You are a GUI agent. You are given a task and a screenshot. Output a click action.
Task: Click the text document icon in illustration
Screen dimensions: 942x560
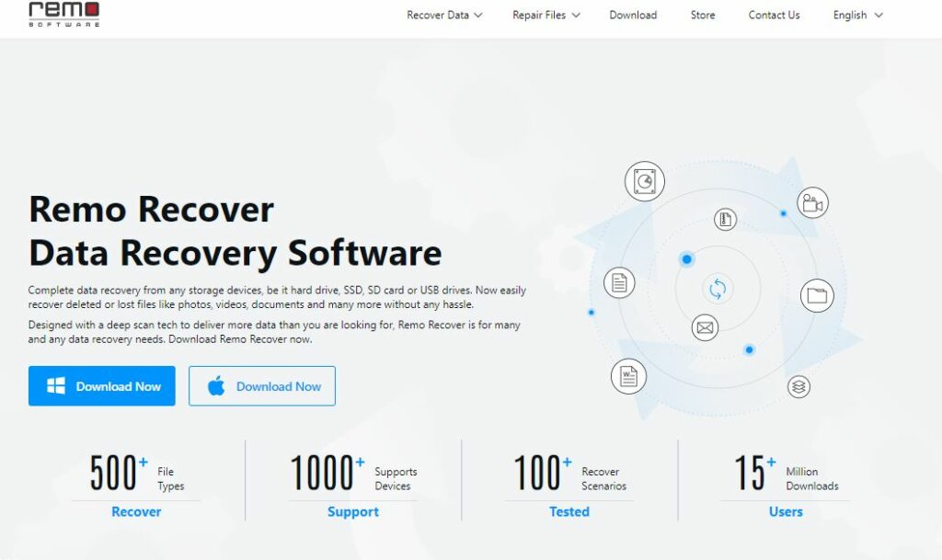click(619, 282)
